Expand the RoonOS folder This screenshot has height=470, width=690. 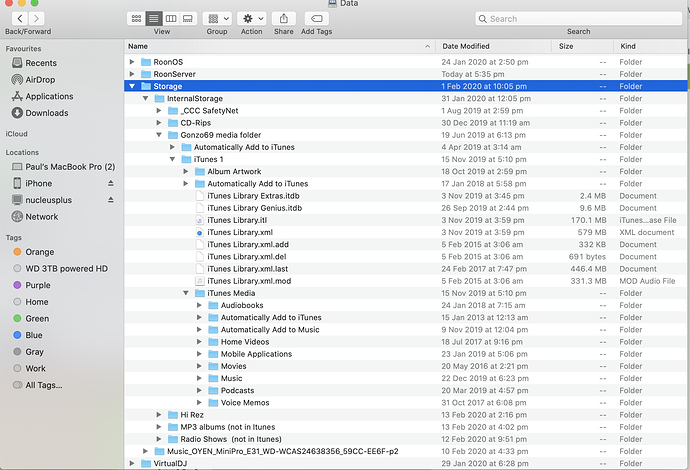(x=132, y=62)
